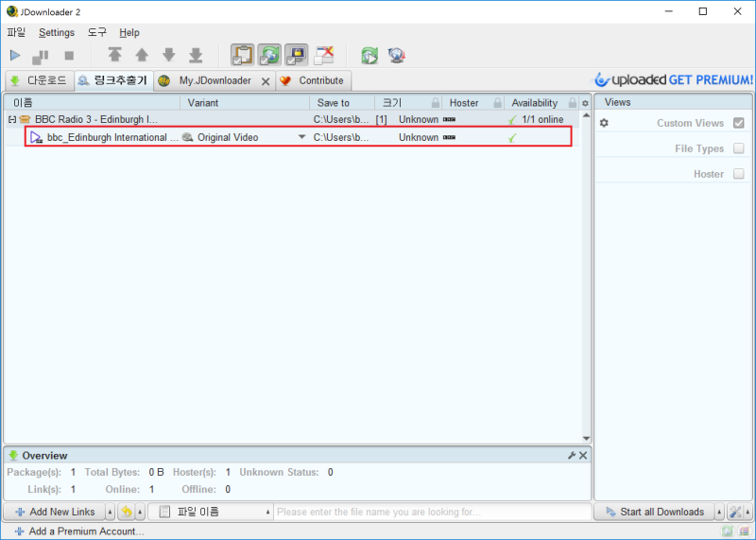The width and height of the screenshot is (756, 540).
Task: Click the green reconnect icon in the toolbar
Action: coord(369,56)
